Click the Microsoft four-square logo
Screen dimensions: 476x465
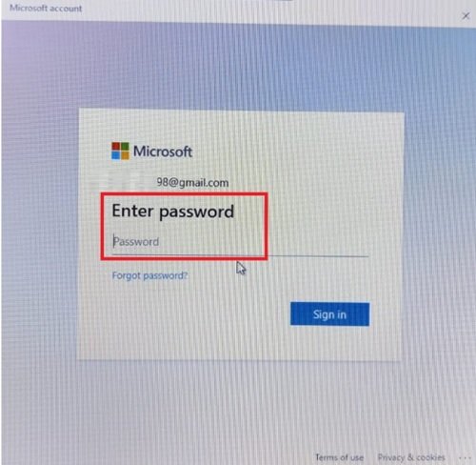point(120,151)
